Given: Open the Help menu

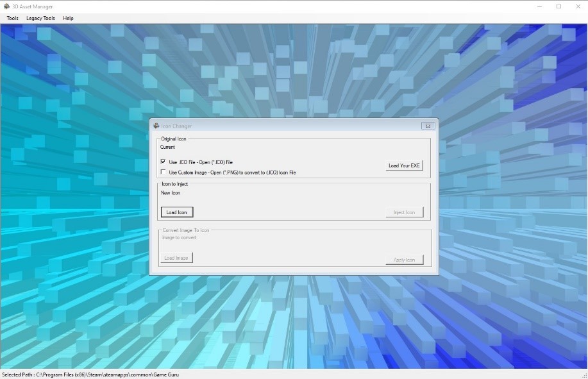Looking at the screenshot, I should coord(68,19).
